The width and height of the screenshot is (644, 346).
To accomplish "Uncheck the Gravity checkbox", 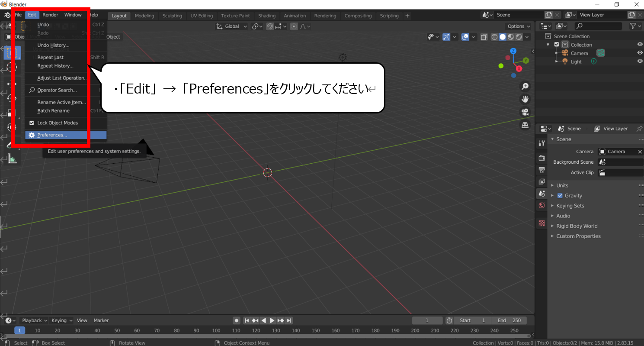I will [x=560, y=196].
